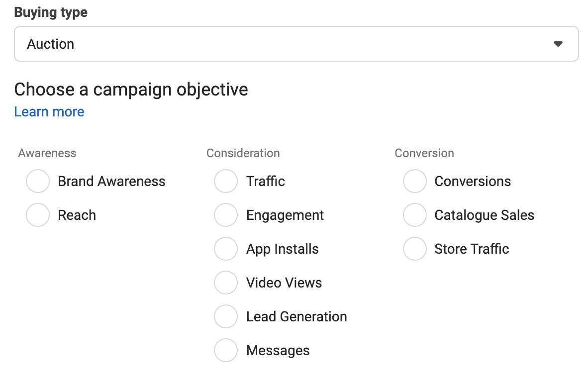Select the Video Views radio button
Image resolution: width=588 pixels, height=390 pixels.
(x=226, y=283)
